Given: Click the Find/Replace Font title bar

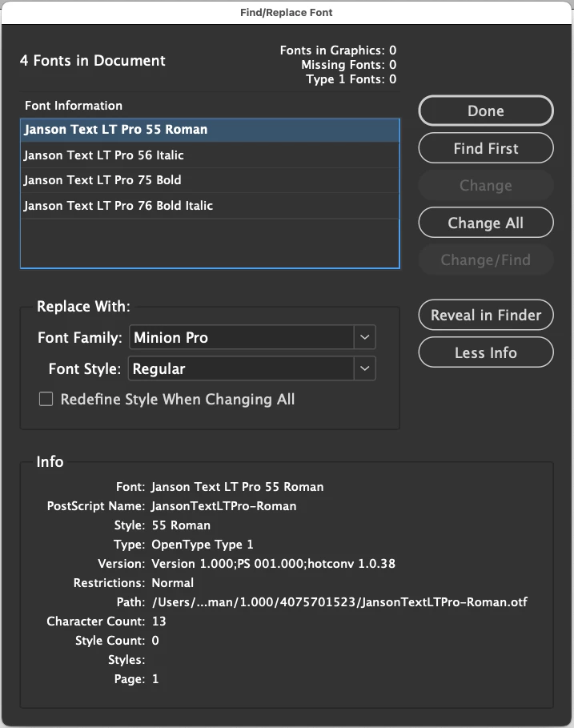Looking at the screenshot, I should pyautogui.click(x=287, y=13).
